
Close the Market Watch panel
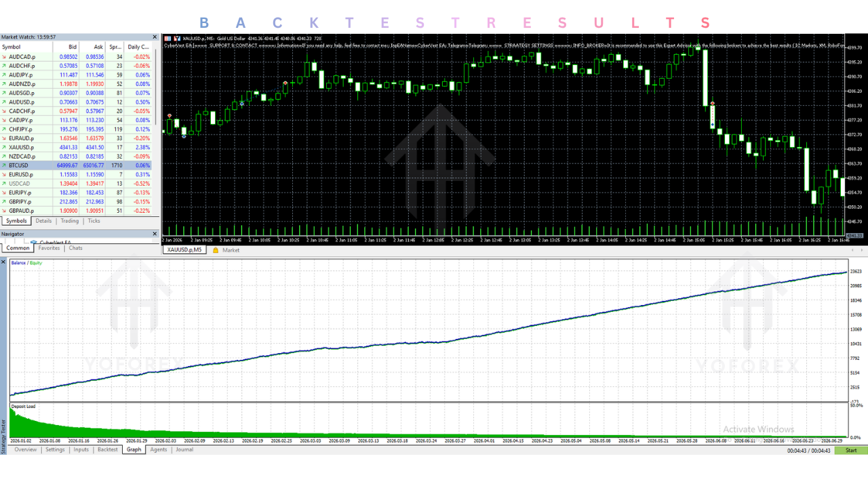click(x=155, y=37)
